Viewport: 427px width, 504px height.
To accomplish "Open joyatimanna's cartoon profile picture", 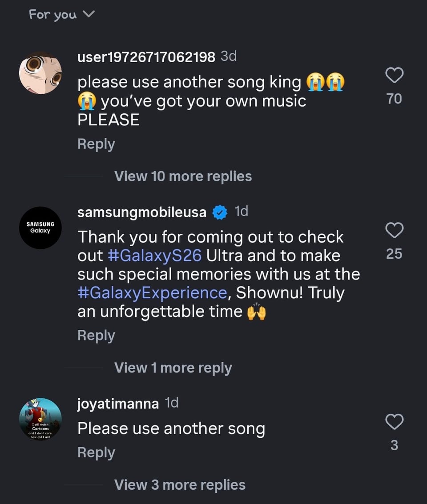I will 40,419.
